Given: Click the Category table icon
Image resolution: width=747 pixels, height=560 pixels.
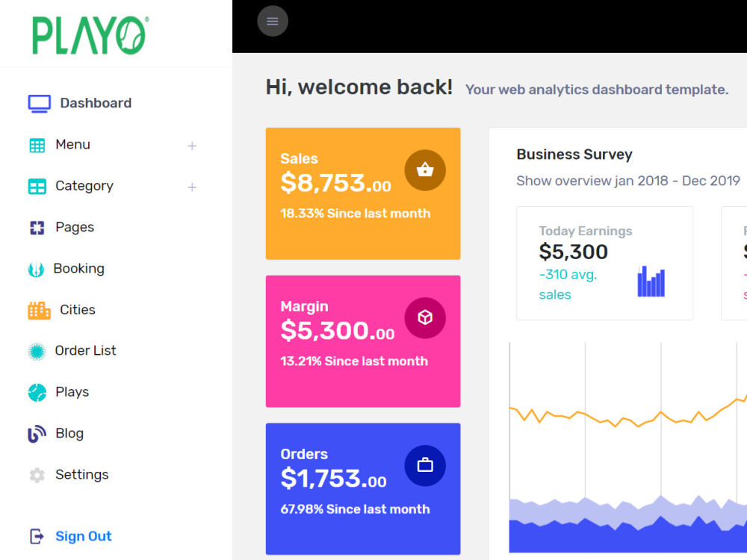Looking at the screenshot, I should (x=37, y=187).
